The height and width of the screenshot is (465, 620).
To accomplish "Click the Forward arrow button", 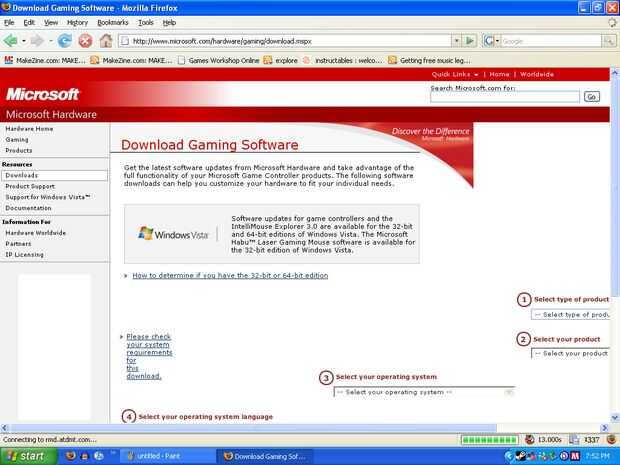I will click(x=37, y=40).
